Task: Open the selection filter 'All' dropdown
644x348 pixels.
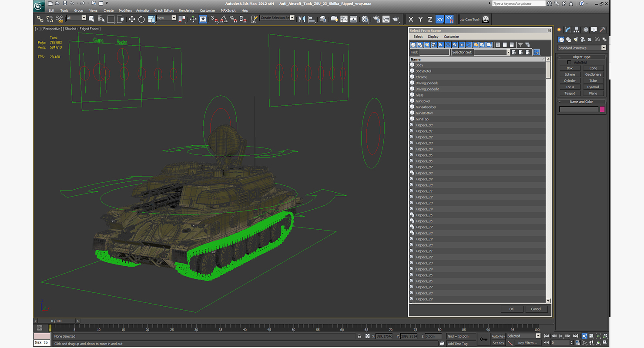Action: 76,18
